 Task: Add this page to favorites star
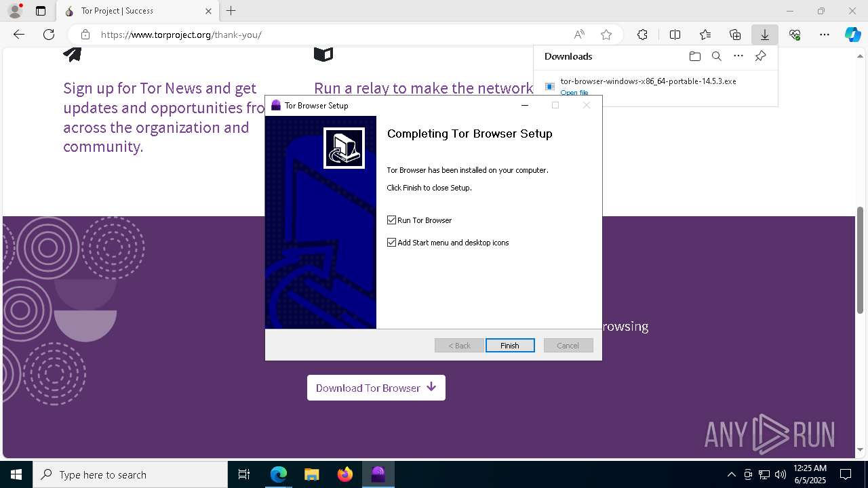[x=606, y=35]
